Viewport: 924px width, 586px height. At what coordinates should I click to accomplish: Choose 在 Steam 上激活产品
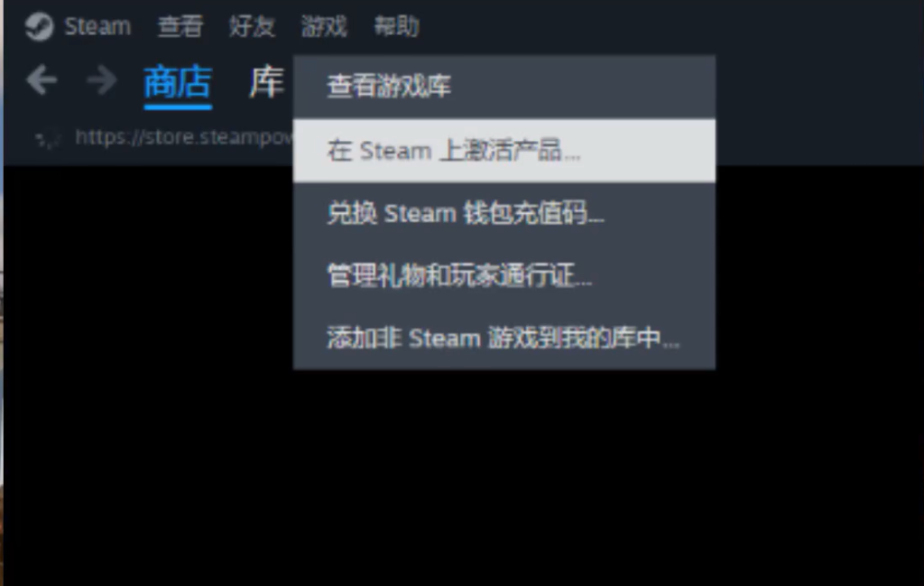504,150
